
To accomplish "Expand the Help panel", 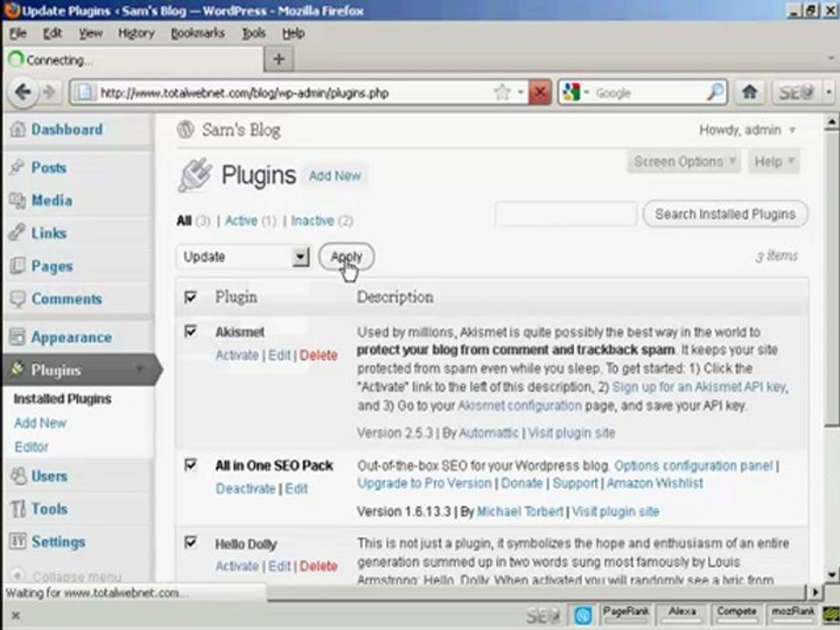I will pos(774,161).
